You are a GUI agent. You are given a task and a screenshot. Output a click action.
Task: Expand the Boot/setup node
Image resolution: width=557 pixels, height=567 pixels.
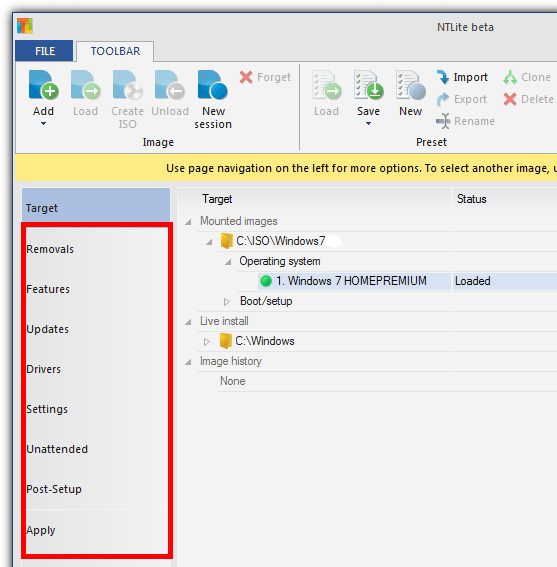(227, 302)
